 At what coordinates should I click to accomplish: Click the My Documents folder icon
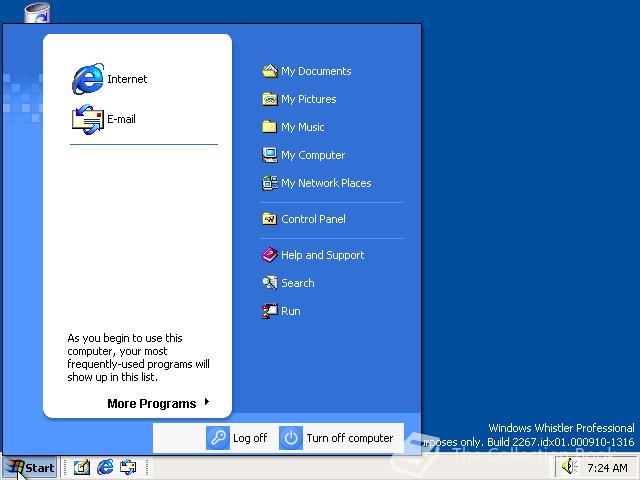(x=270, y=71)
